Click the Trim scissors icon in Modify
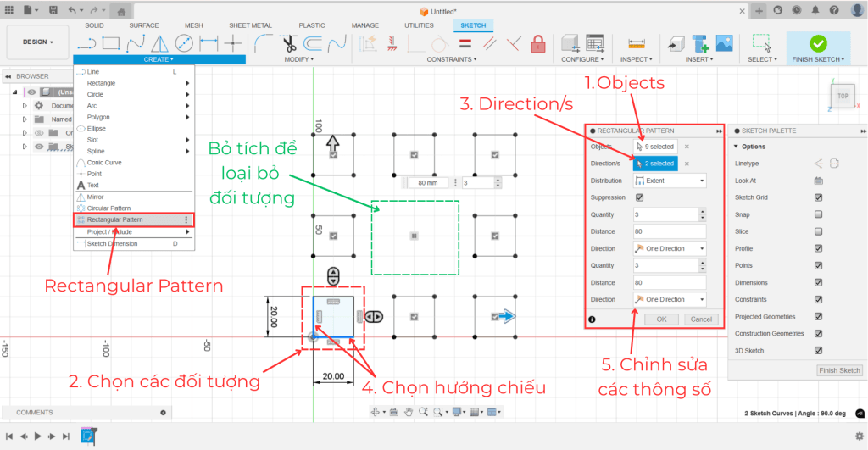The height and width of the screenshot is (450, 868). (288, 43)
